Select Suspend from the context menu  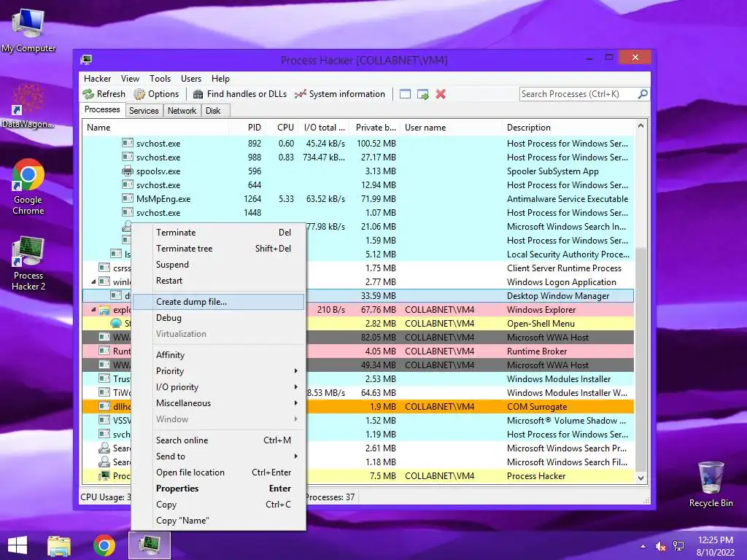[x=218, y=265]
